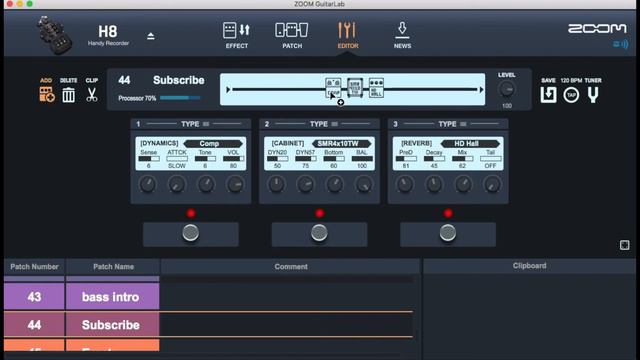Image resolution: width=640 pixels, height=360 pixels.
Task: Click the Patch Number column header
Action: [x=34, y=267]
